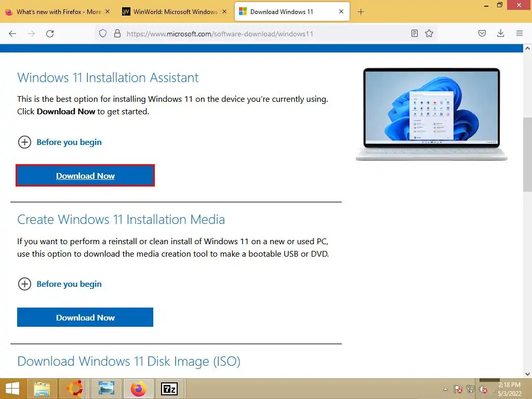Click the network icon in system tray
The height and width of the screenshot is (399, 532).
(471, 389)
